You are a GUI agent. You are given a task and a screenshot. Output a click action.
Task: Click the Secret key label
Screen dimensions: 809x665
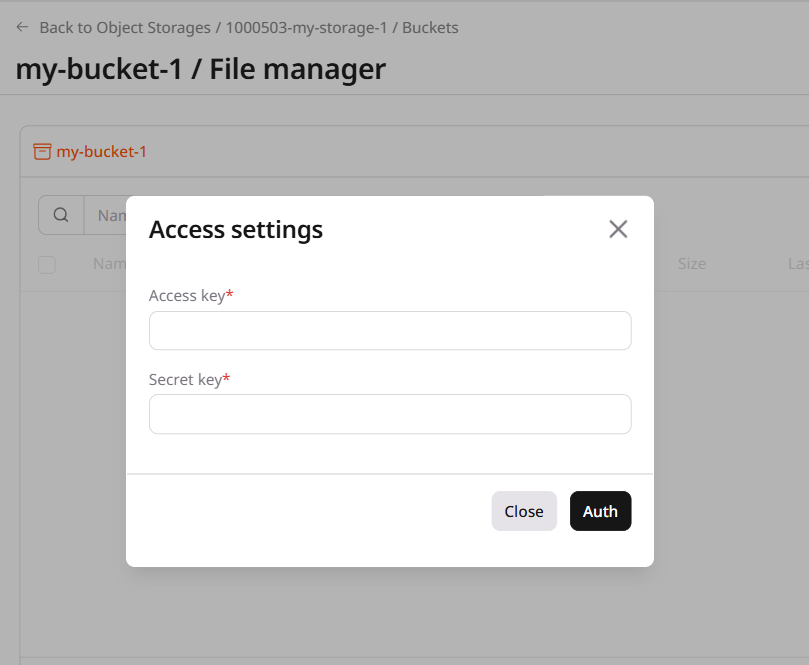189,380
